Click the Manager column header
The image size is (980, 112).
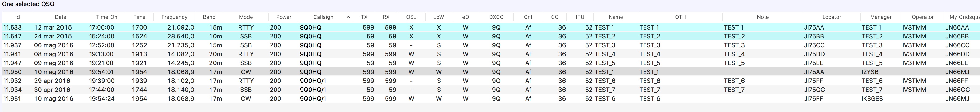(881, 17)
